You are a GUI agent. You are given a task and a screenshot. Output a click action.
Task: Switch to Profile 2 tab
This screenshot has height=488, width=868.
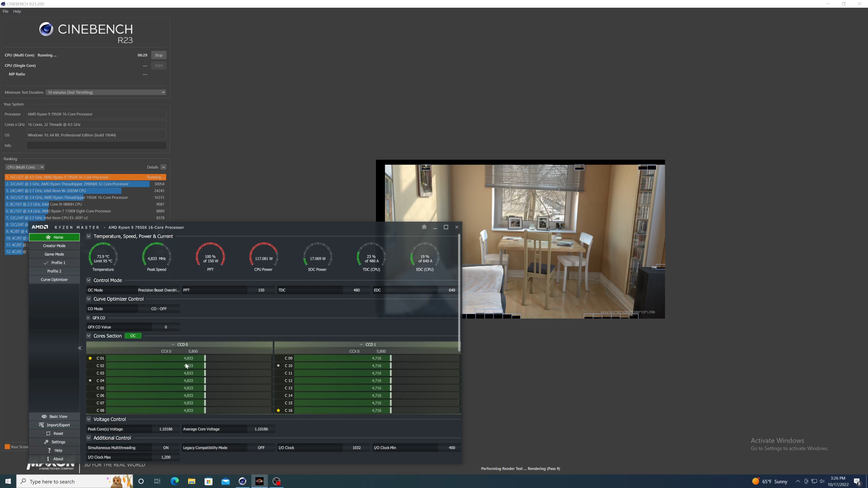(x=54, y=271)
